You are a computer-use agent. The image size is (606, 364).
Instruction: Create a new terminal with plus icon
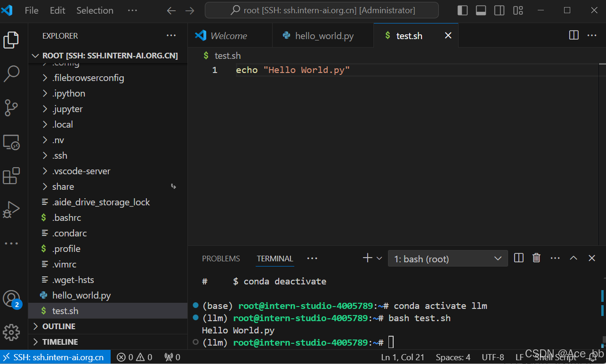[367, 258]
